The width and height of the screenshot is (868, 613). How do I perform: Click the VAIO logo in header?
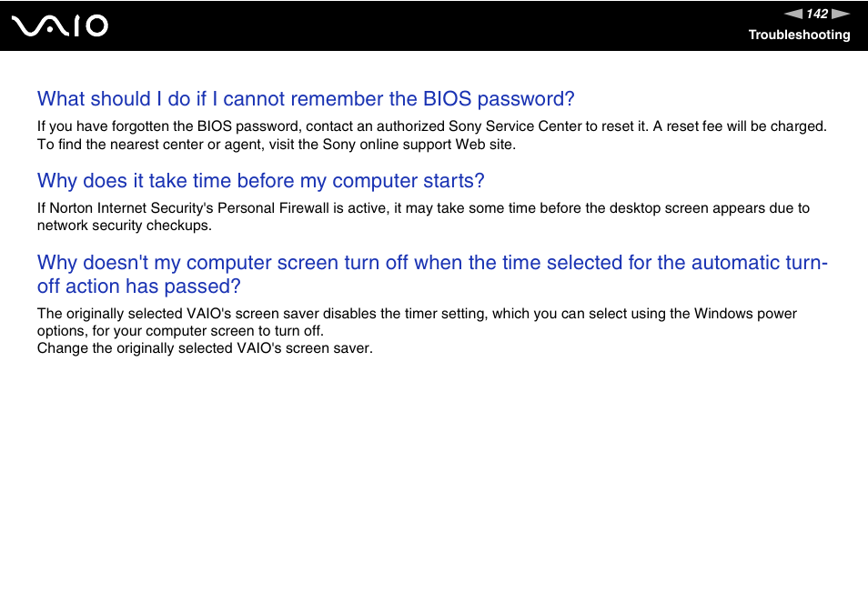[x=60, y=26]
